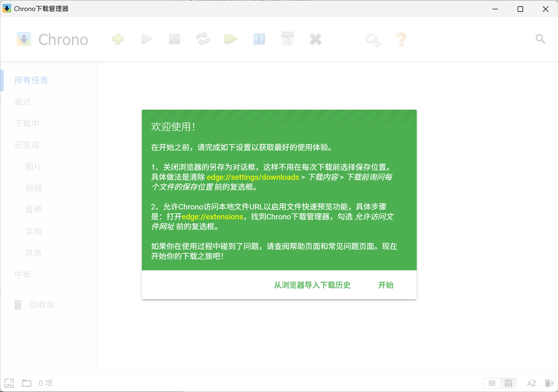Click the gray X delete icon

[x=316, y=39]
